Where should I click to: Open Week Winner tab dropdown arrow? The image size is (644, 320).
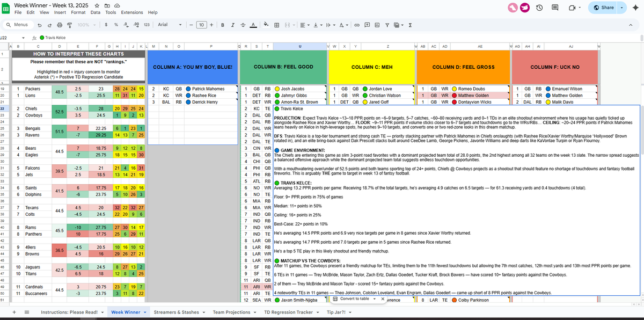click(145, 312)
